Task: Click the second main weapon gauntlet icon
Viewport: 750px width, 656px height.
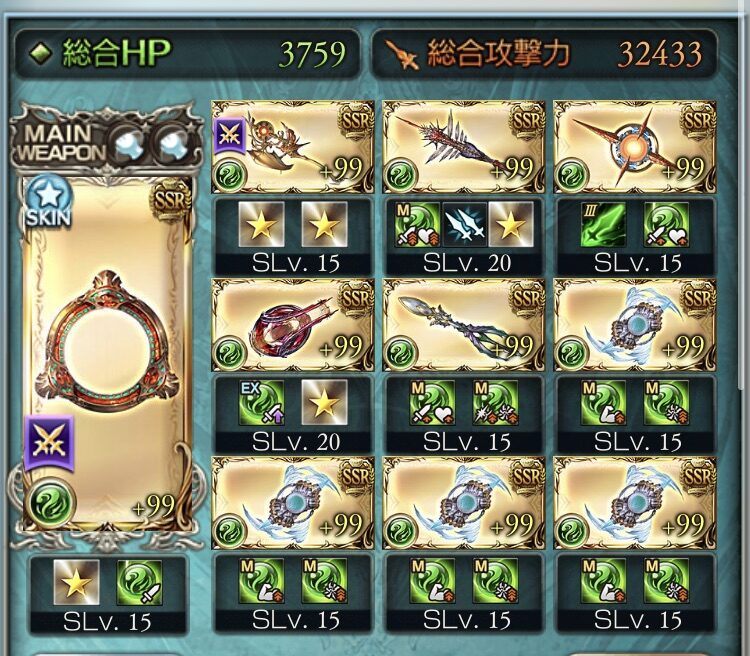Action: 173,144
